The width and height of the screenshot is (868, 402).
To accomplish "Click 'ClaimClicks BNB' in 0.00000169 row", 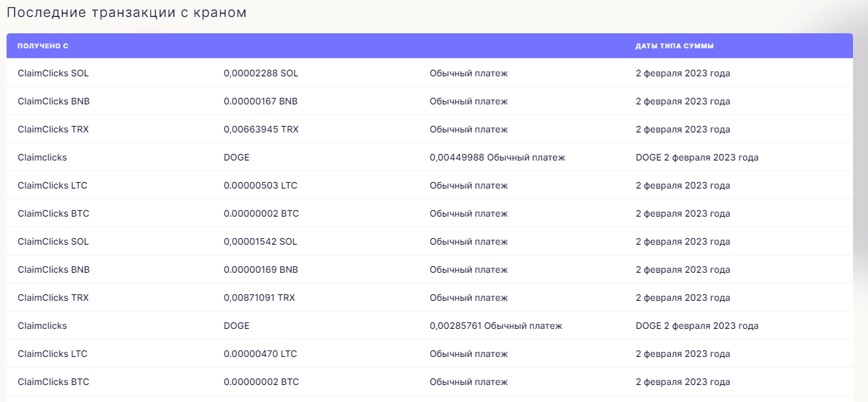I will pos(53,270).
